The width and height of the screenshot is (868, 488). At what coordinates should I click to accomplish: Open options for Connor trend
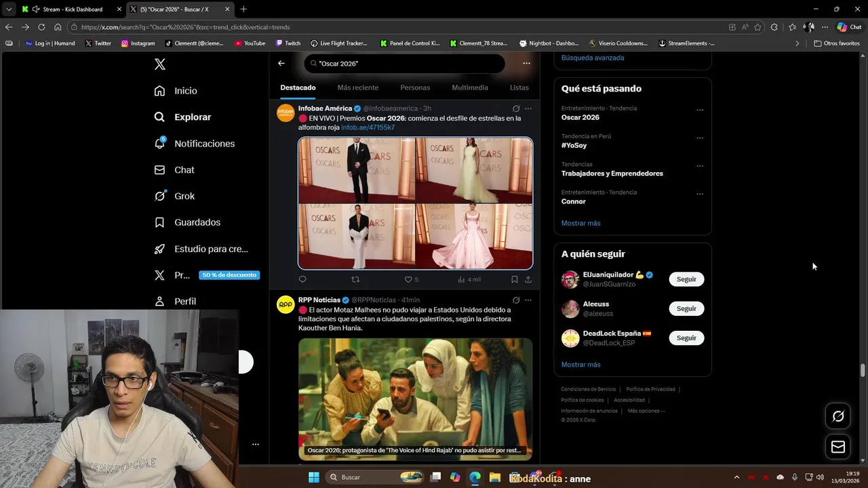click(700, 194)
